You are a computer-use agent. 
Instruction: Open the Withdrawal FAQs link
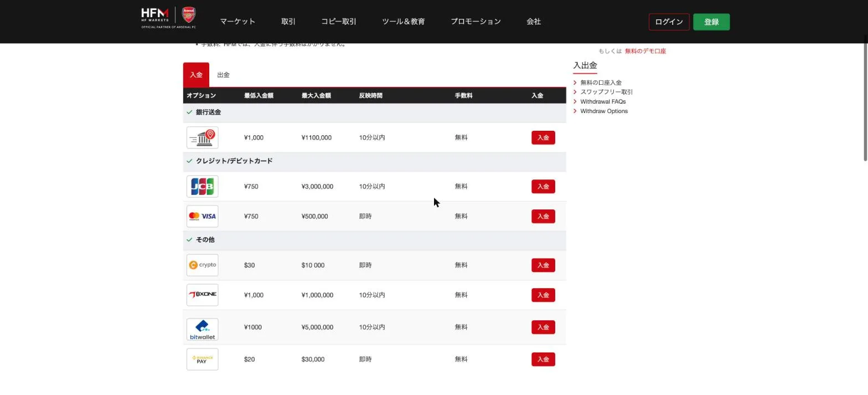click(x=603, y=102)
